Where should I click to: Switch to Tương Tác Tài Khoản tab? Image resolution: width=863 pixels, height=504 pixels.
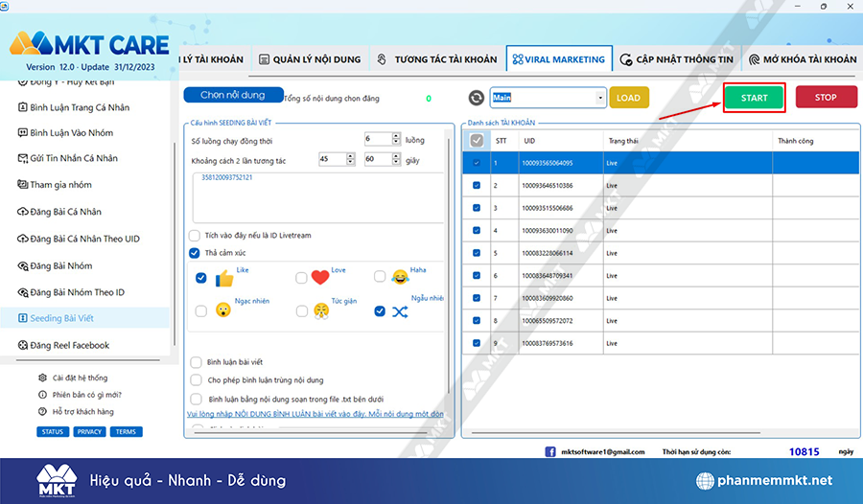(437, 59)
